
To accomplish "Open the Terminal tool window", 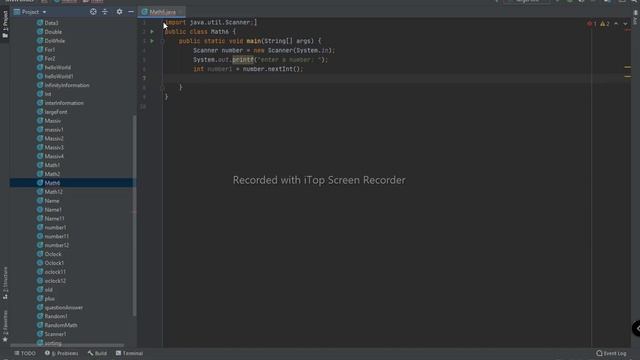I will [x=129, y=353].
